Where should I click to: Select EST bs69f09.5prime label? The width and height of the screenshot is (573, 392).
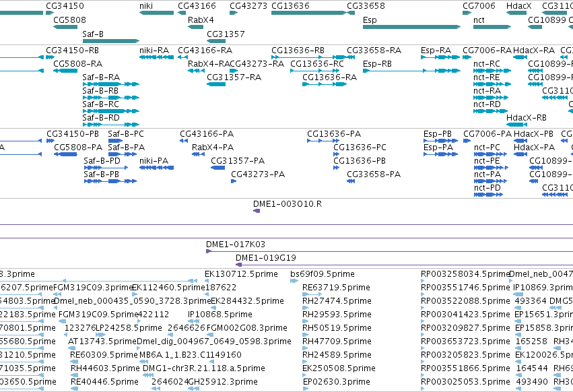[x=323, y=274]
